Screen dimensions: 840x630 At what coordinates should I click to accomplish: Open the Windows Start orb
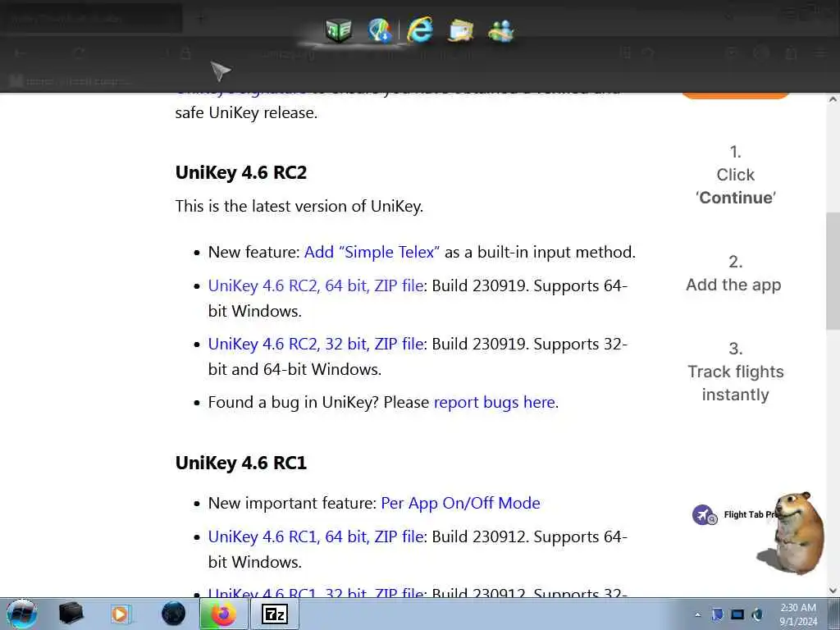tap(22, 614)
